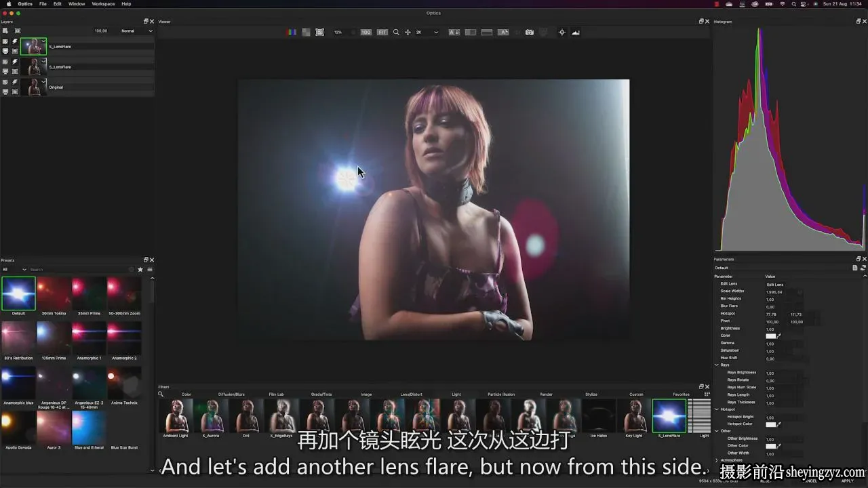Screen dimensions: 868x488
Task: Toggle monitor icon of second S_LensFlare layer
Action: click(x=5, y=71)
